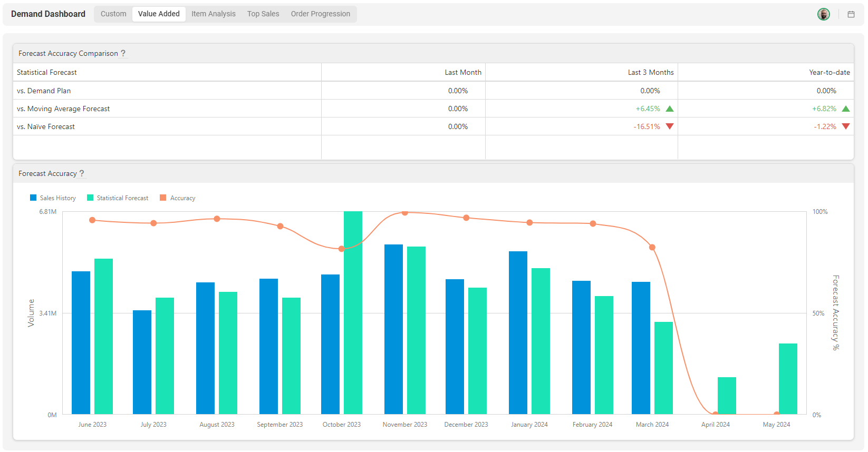Click the June 2023 Sales History bar
Viewport: 868px width, 452px height.
coord(81,342)
